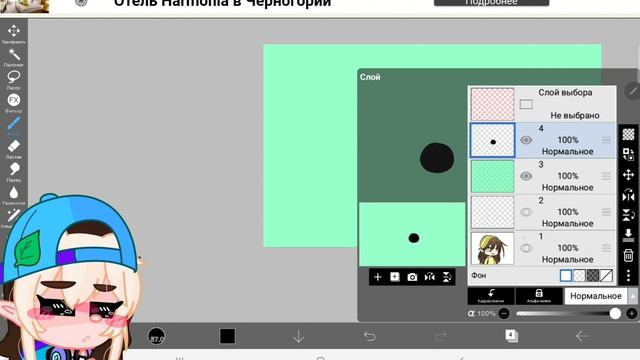Flip layer horizontally below preview
Viewport: 640px width, 360px height.
click(429, 277)
